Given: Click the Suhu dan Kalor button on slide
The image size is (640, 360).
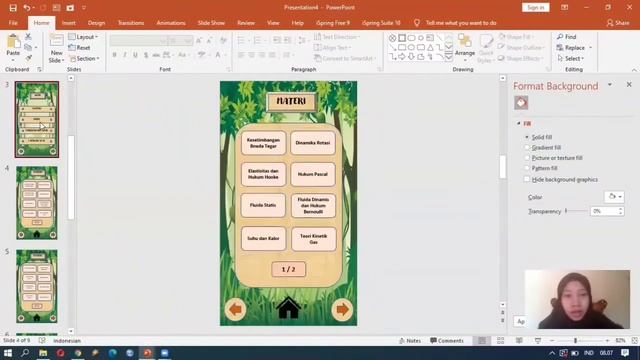Looking at the screenshot, I should click(263, 238).
